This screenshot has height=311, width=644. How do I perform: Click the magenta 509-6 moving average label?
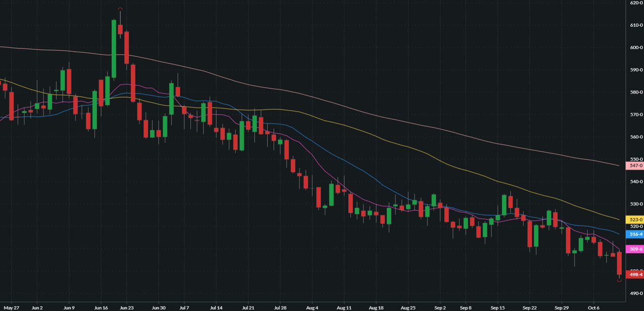tap(633, 249)
